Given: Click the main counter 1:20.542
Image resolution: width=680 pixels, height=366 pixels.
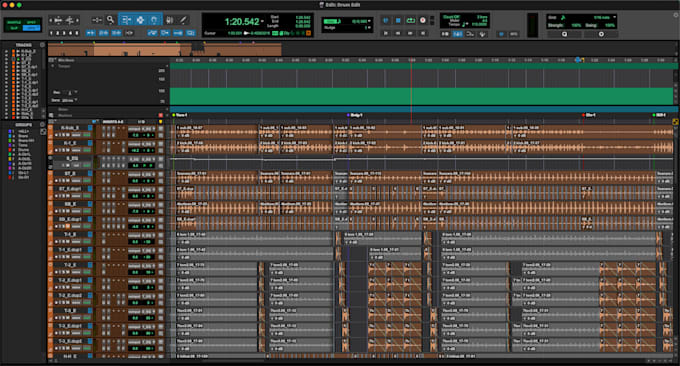Looking at the screenshot, I should pos(242,21).
